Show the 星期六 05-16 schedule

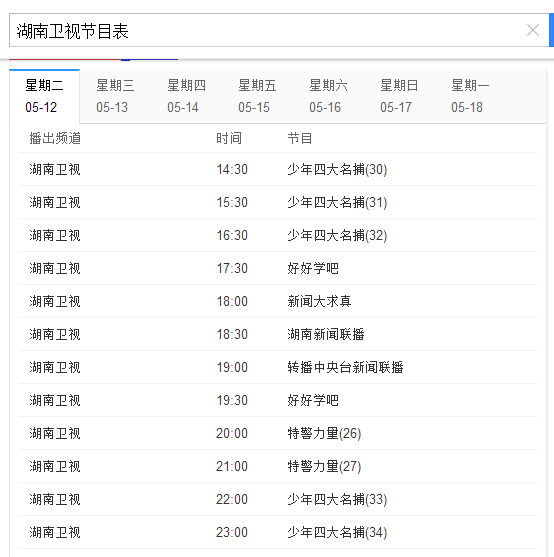(x=328, y=96)
